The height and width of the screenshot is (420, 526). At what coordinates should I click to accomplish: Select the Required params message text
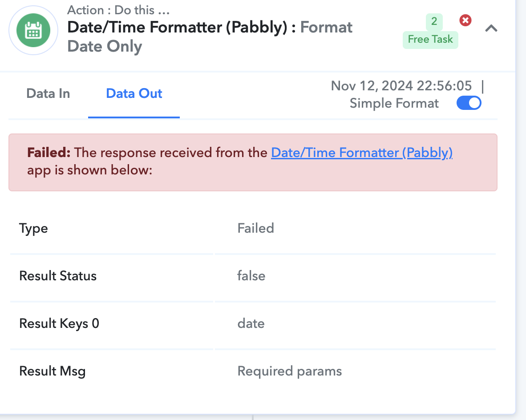click(x=290, y=372)
